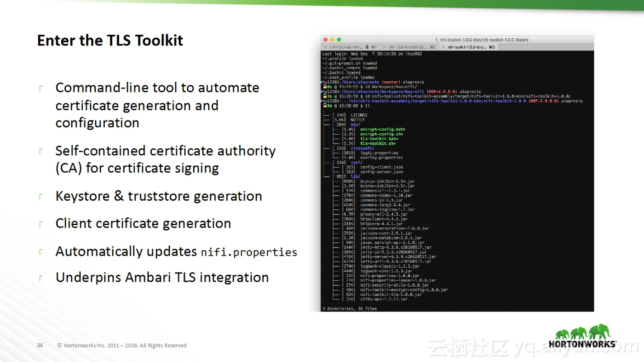Viewport: 644px width, 362px height.
Task: Close the terminal tab labeled ⌘2
Action: 385,47
